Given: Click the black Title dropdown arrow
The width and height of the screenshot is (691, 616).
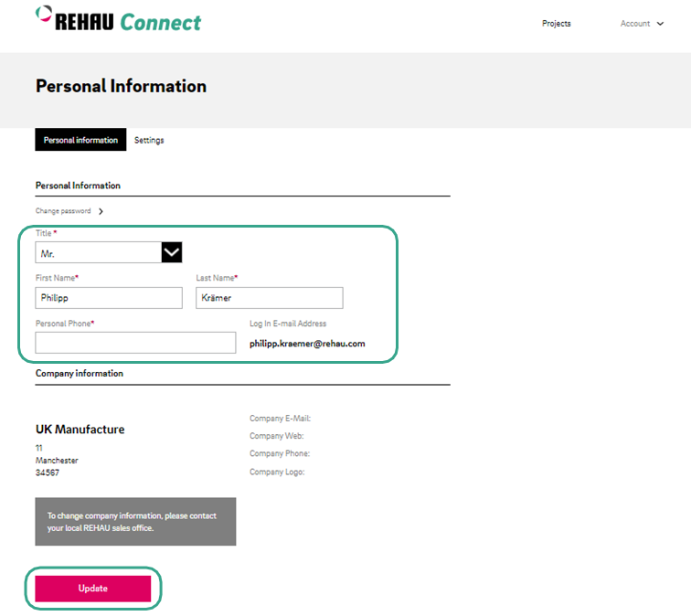Looking at the screenshot, I should click(x=172, y=252).
